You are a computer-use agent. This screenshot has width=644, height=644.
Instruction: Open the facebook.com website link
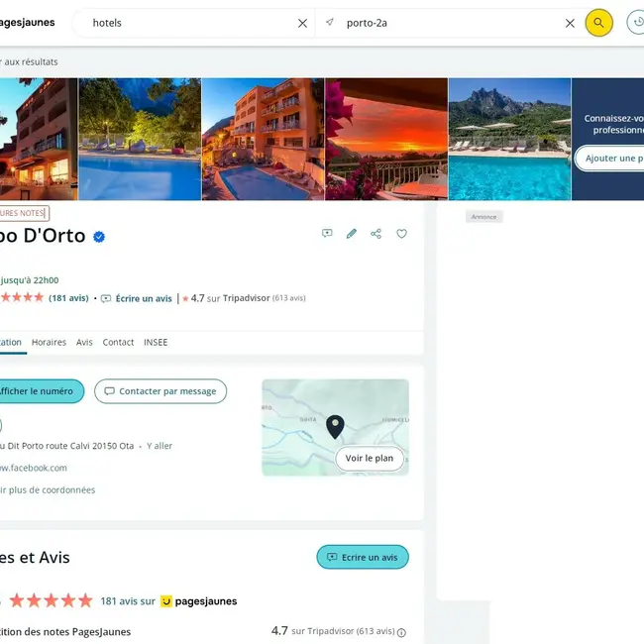point(33,469)
